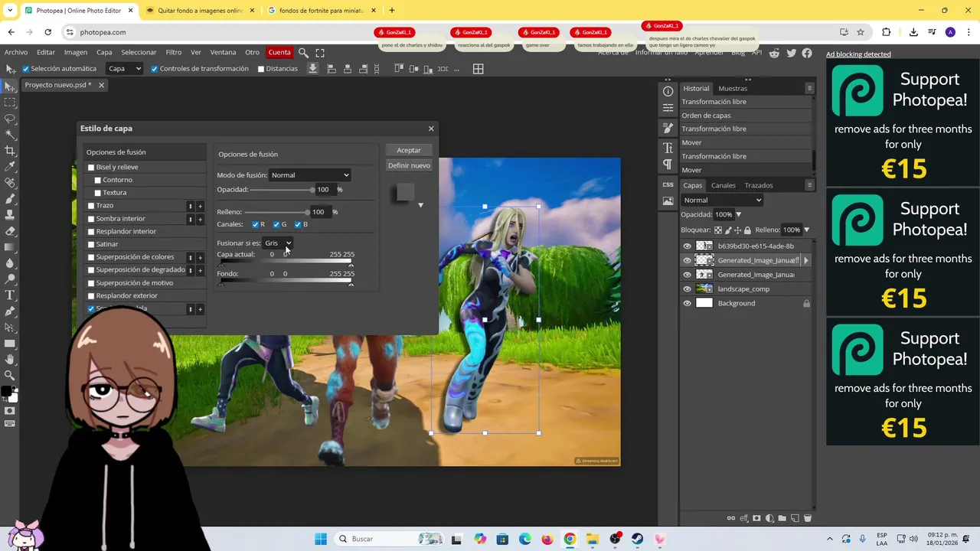The width and height of the screenshot is (980, 551).
Task: Select the Type tool
Action: (10, 295)
